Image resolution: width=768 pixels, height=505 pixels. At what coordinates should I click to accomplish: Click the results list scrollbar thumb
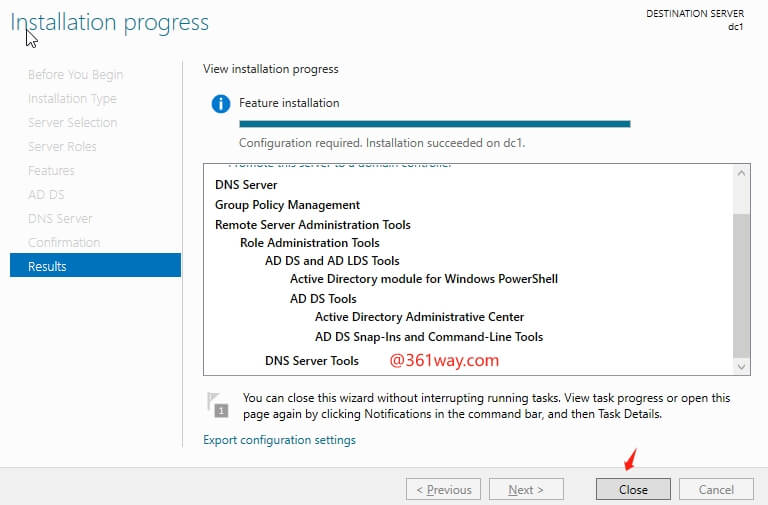click(x=741, y=284)
